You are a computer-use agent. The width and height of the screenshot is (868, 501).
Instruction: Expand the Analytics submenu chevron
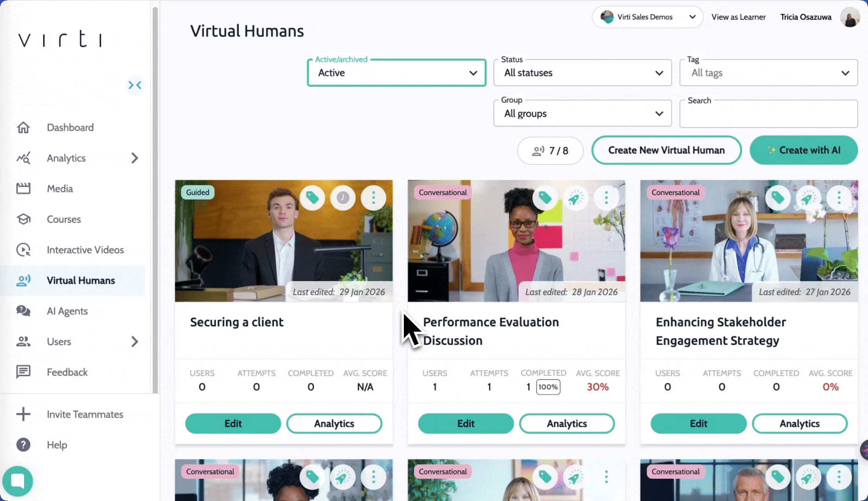pos(134,158)
